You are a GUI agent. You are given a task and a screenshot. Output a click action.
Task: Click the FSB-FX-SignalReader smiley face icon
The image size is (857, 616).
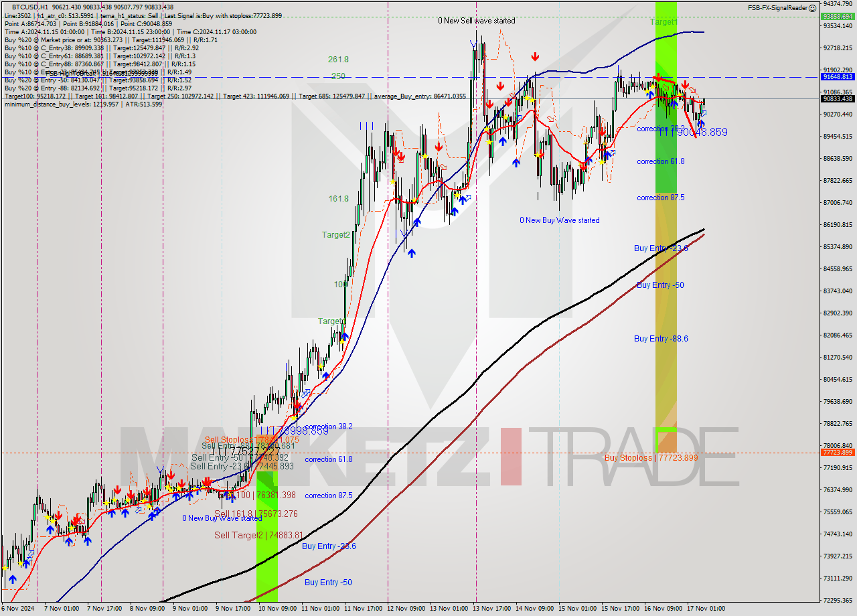[812, 8]
